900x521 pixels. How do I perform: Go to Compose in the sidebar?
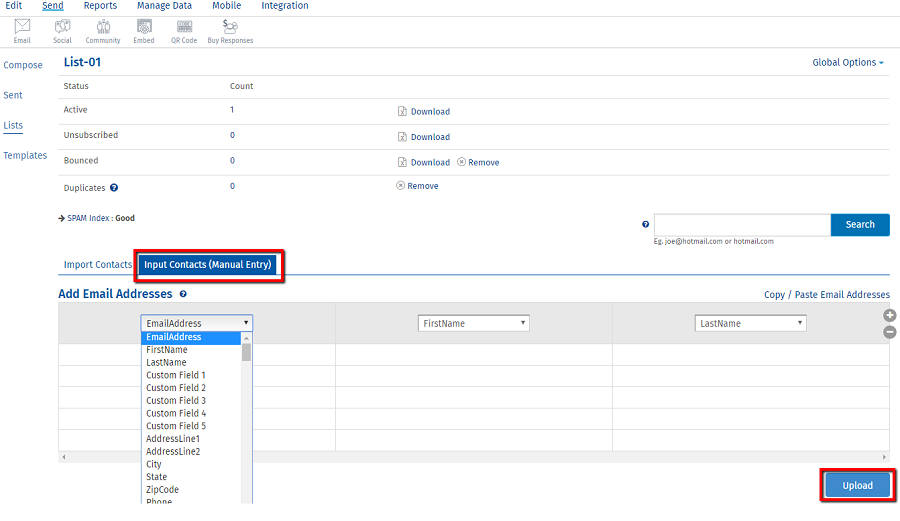[x=23, y=65]
